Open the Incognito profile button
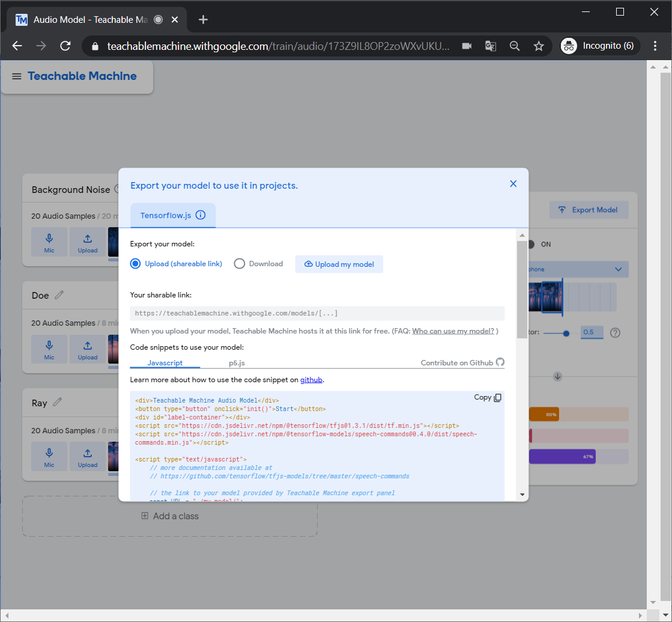 click(600, 46)
